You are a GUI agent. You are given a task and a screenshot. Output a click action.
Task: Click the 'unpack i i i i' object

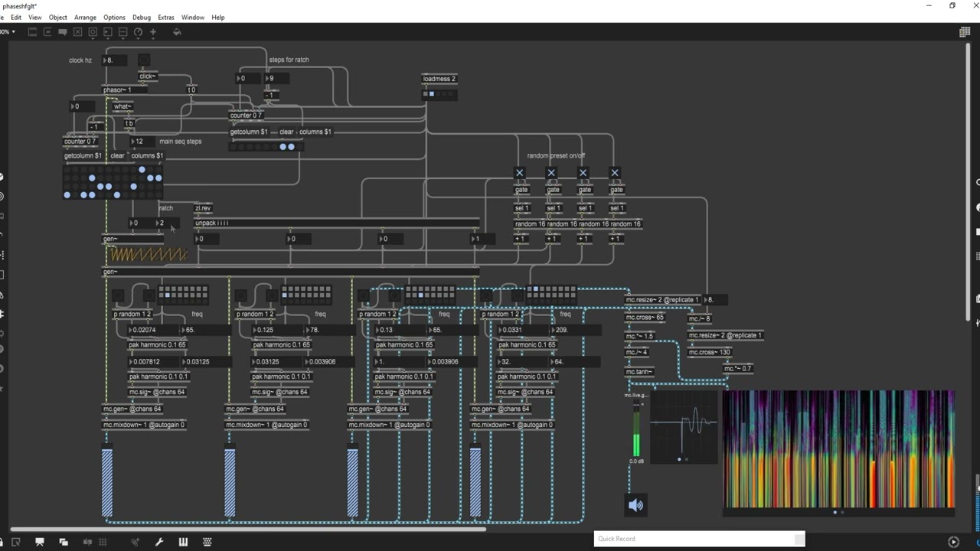[x=337, y=223]
